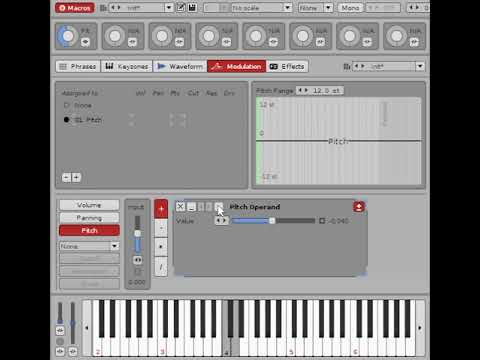
Task: Select the Volume modulation target
Action: [x=89, y=205]
